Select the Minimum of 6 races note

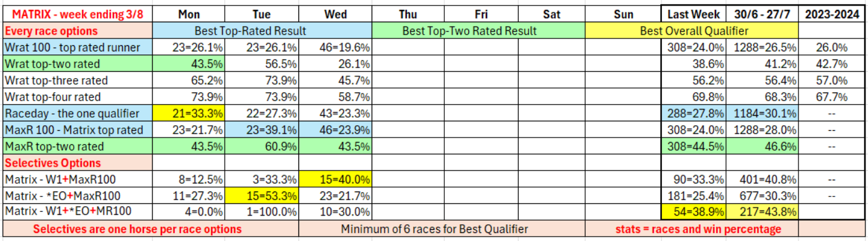click(434, 230)
